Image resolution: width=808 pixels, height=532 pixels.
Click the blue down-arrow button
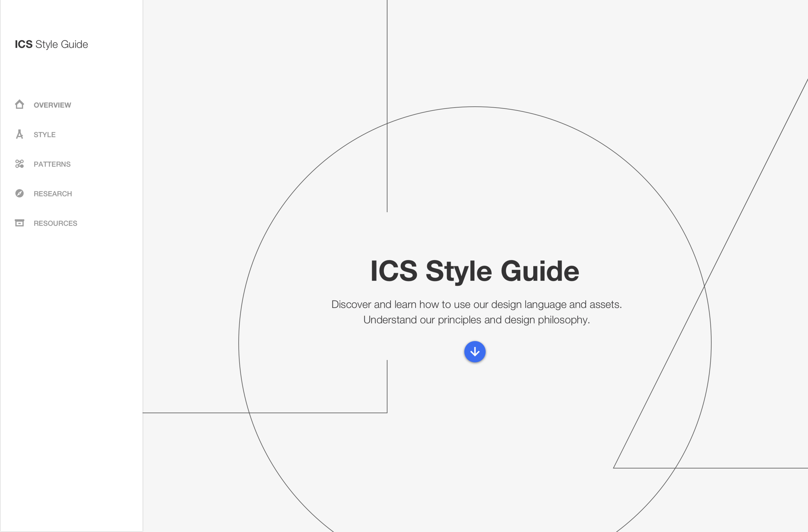474,352
